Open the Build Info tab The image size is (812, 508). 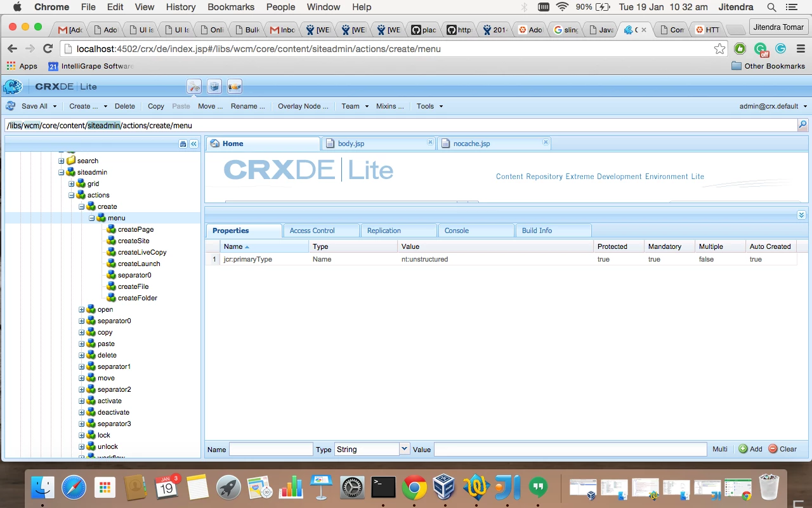pos(553,231)
